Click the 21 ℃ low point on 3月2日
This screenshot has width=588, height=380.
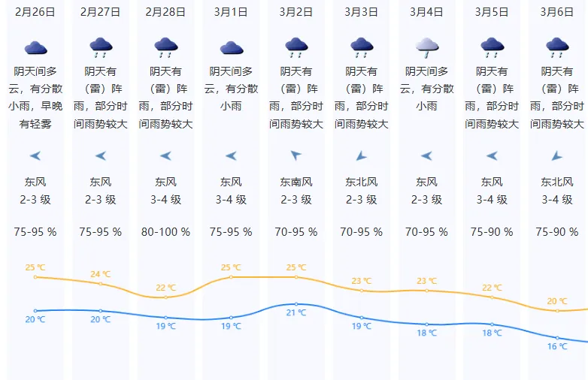[296, 304]
